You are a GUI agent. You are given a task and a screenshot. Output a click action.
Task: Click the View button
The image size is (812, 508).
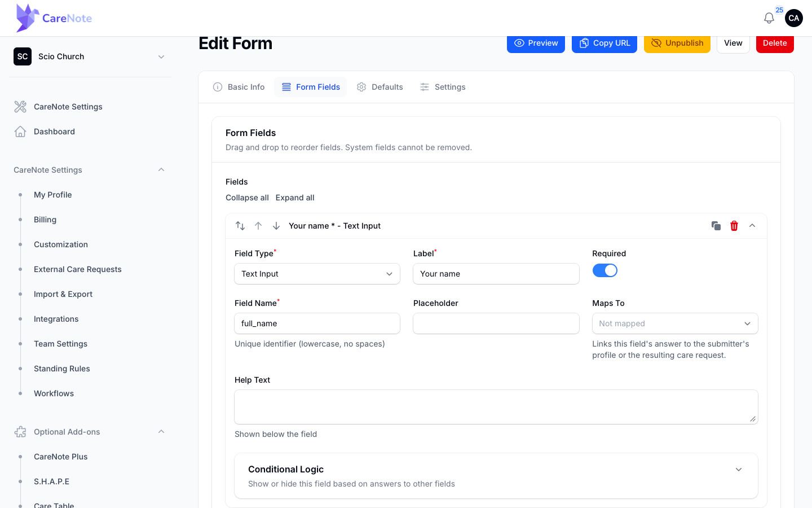pos(733,43)
